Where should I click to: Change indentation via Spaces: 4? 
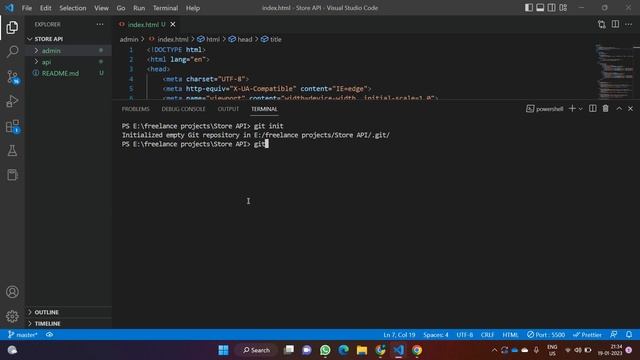pyautogui.click(x=436, y=335)
